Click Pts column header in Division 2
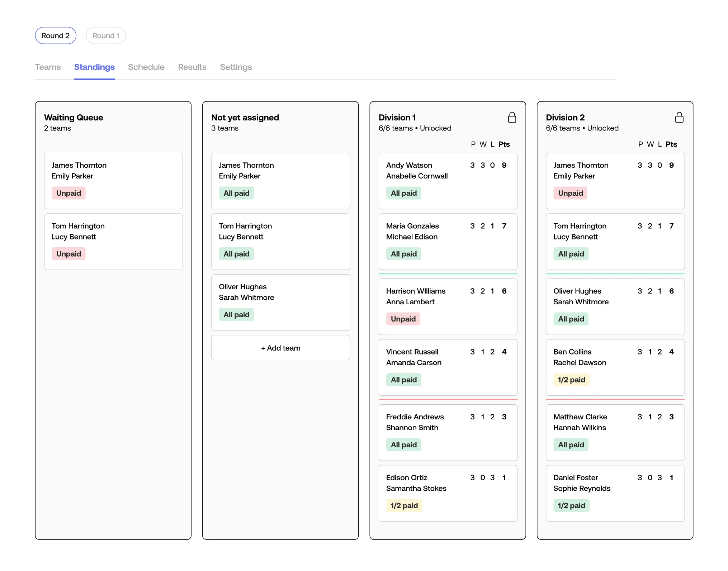Screen dimensions: 728x571 pyautogui.click(x=671, y=144)
